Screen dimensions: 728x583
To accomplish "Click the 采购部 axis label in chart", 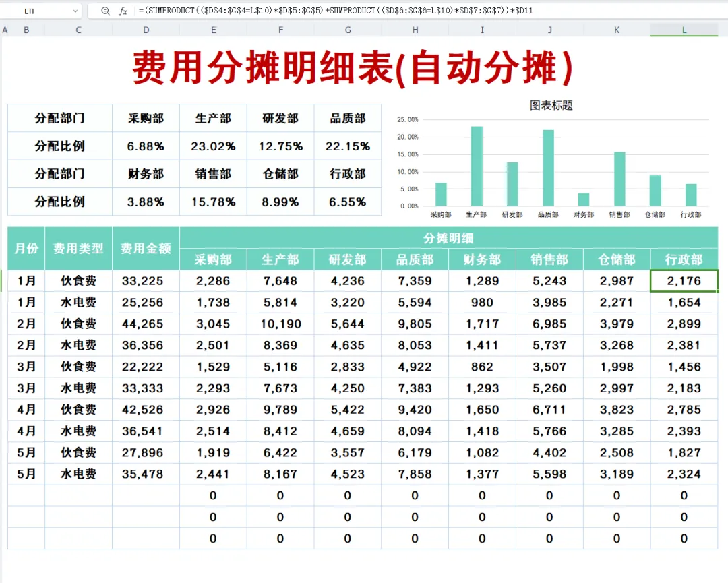I will [x=441, y=214].
